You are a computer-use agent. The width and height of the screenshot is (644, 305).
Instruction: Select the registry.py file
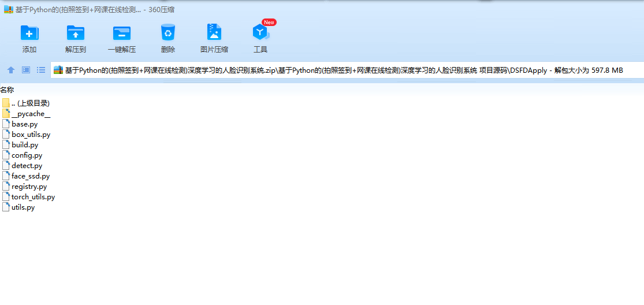pos(25,187)
